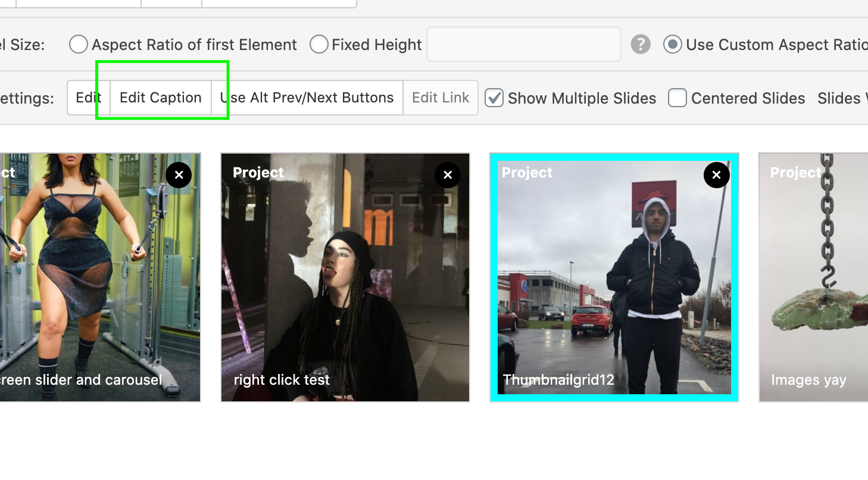The width and height of the screenshot is (868, 480).
Task: Click 'Project' label on hooded man slide
Action: (x=527, y=173)
